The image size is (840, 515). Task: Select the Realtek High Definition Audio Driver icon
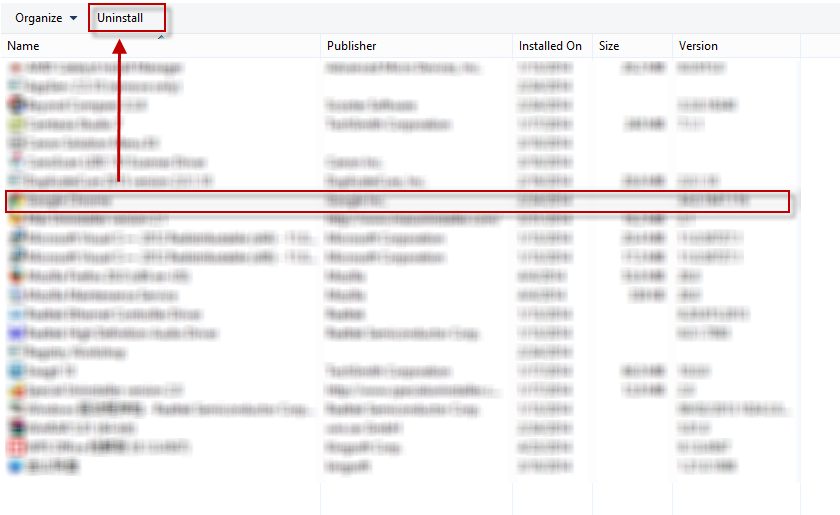(16, 334)
